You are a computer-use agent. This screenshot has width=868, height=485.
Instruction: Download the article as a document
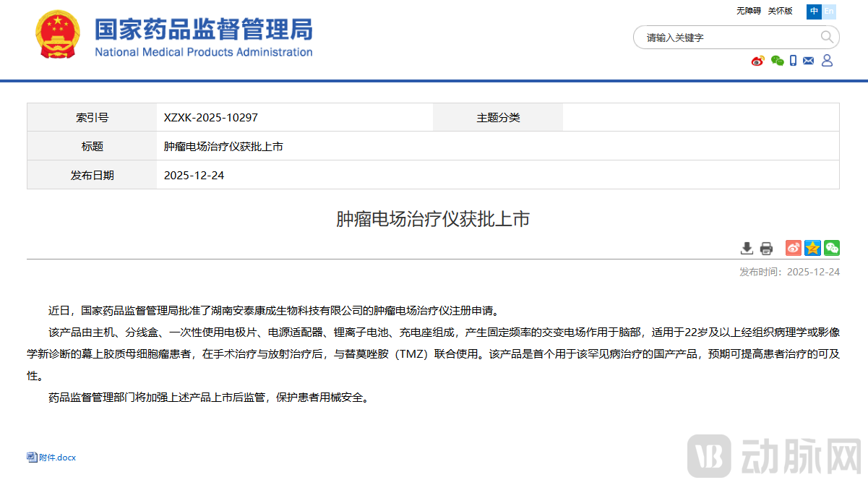pyautogui.click(x=747, y=248)
